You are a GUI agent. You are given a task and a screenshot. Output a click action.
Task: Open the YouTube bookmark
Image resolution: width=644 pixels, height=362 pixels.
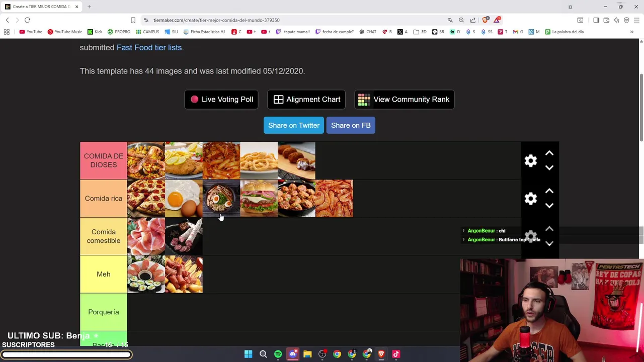pyautogui.click(x=31, y=32)
